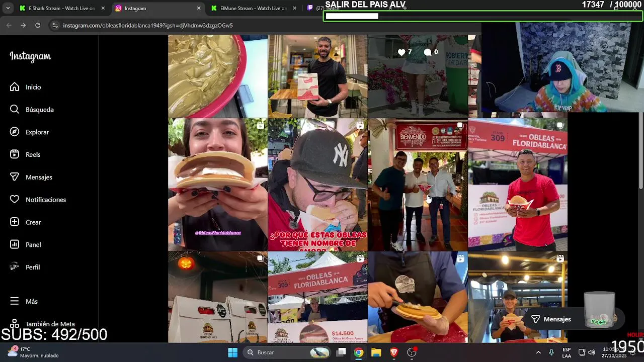Open Perfil avatar icon
Image resolution: width=644 pixels, height=362 pixels.
point(15,267)
